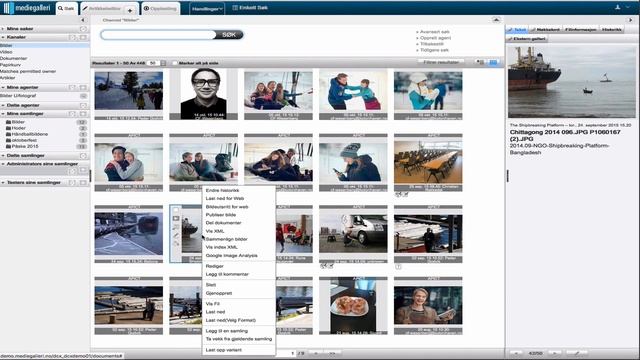
Task: Open the Påske 2015 collection folder
Action: coord(24,146)
